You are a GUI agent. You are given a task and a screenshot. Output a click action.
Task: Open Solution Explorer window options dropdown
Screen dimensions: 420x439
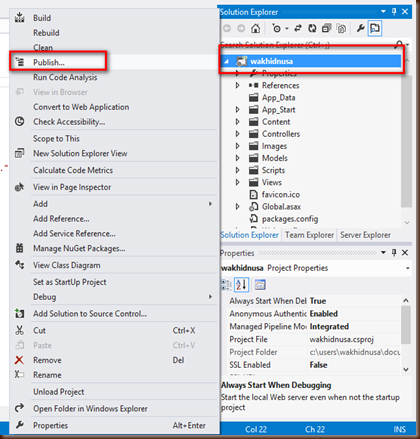pos(383,12)
